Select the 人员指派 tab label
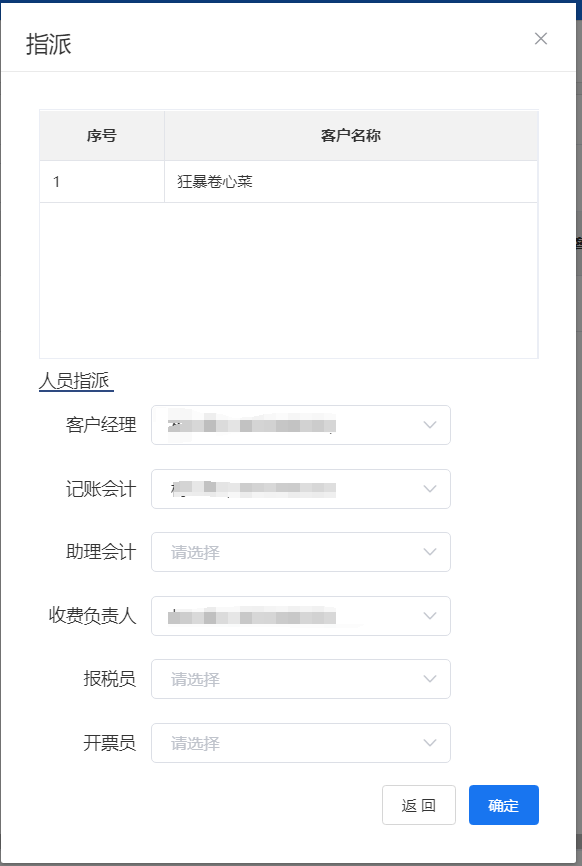The width and height of the screenshot is (582, 866). (75, 381)
